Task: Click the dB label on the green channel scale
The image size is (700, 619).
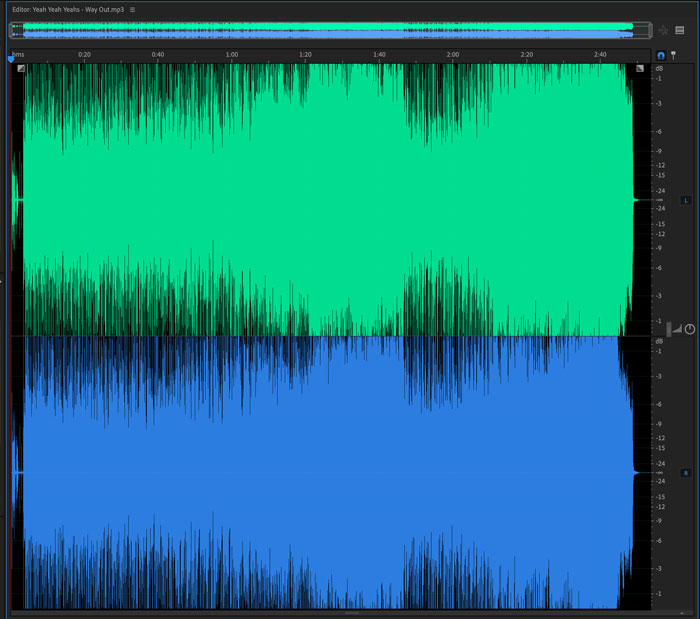Action: point(659,69)
